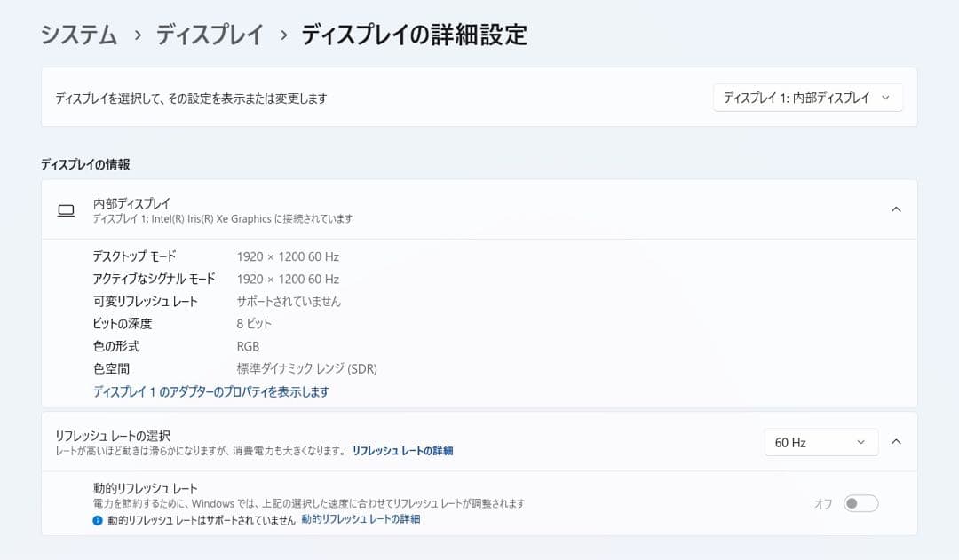959x560 pixels.
Task: Click the laptop display icon beside 内部ディスプレイ
Action: (66, 210)
